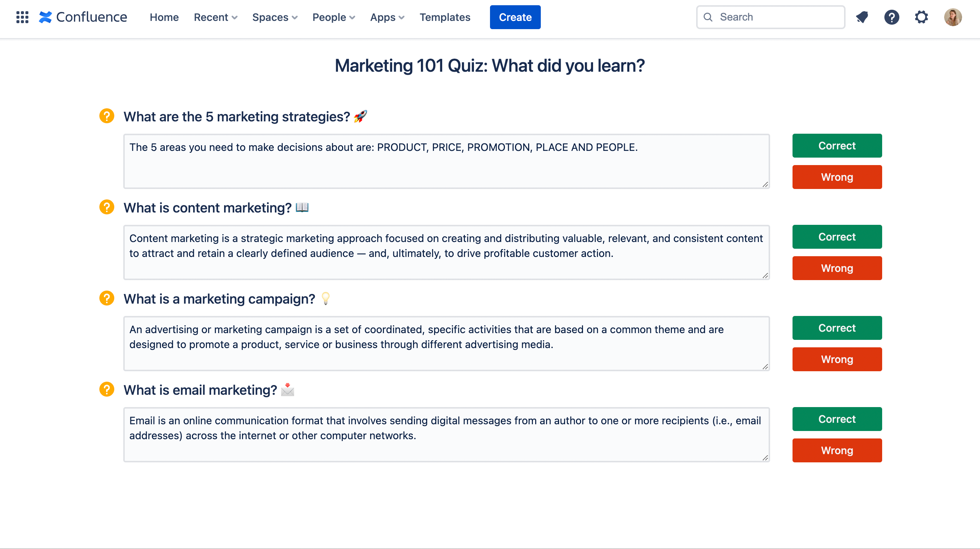The image size is (980, 549).
Task: Click the rocket emoji in first question
Action: (360, 117)
